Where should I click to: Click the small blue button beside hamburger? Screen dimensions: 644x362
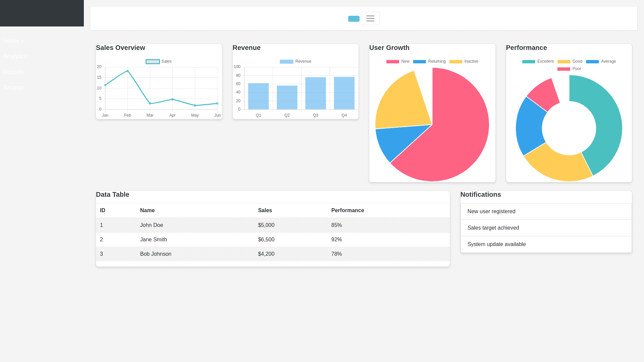coord(354,19)
